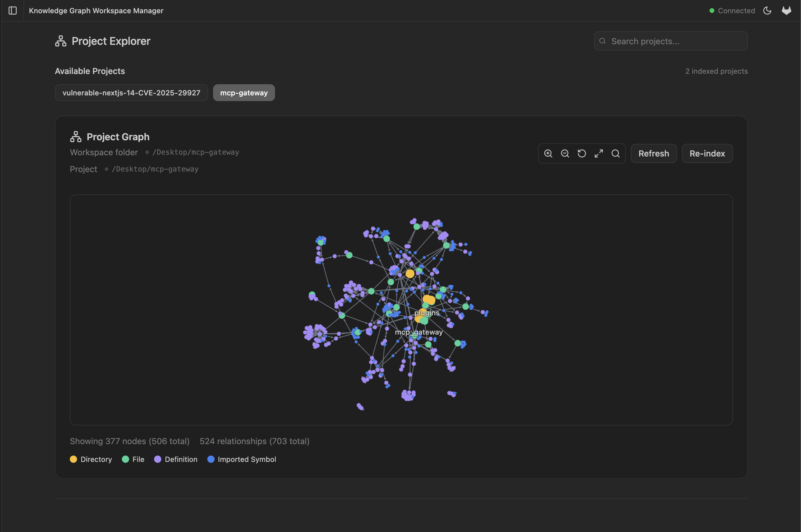Expand the graph to fullscreen
Viewport: 801px width, 532px height.
point(598,153)
